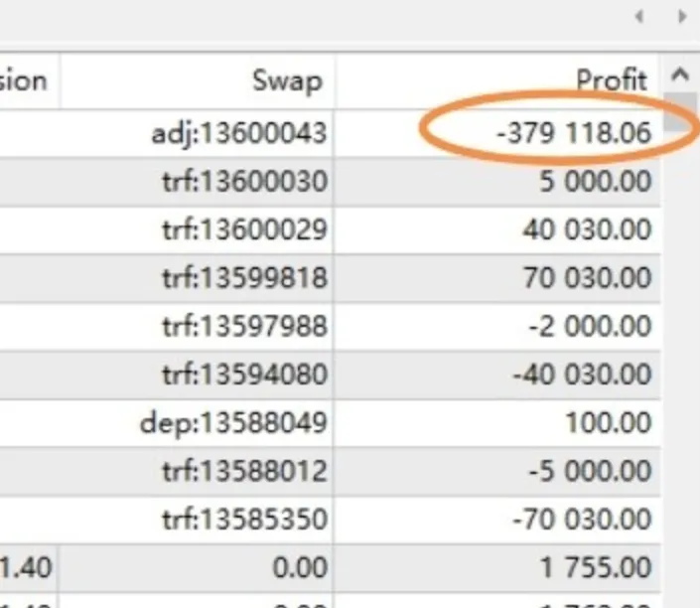Select the 5 000.00 profit value
Screen dimensions: 700x608
(596, 182)
